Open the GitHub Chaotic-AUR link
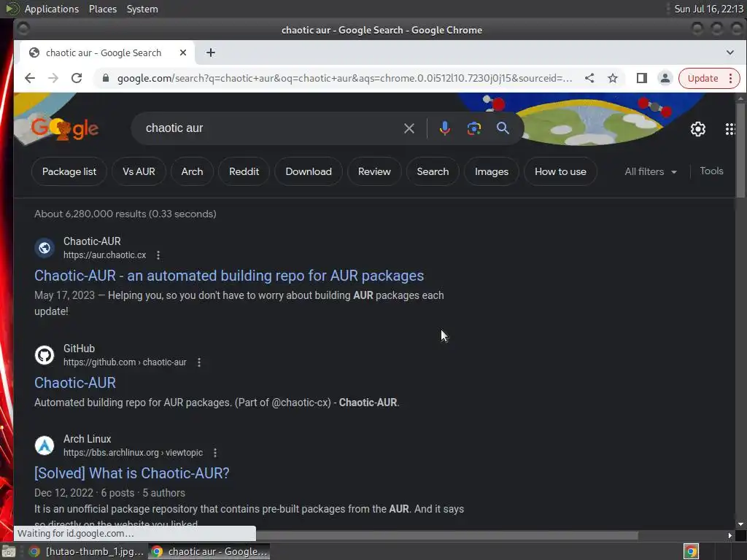 [x=75, y=383]
